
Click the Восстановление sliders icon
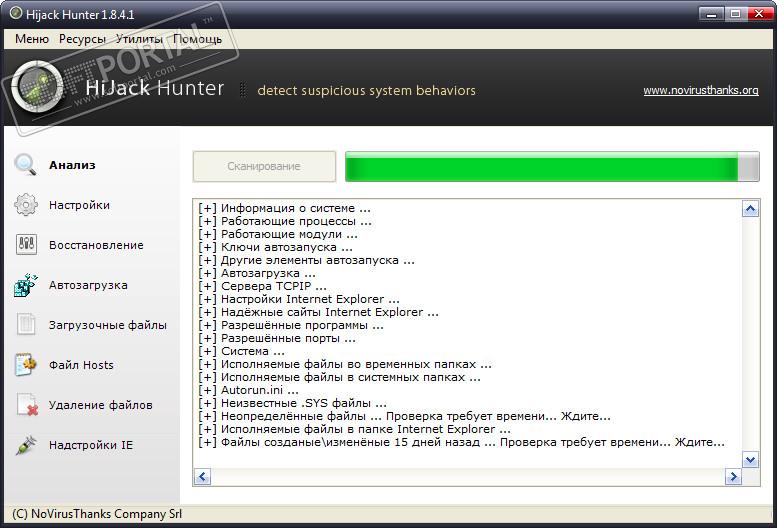[26, 245]
